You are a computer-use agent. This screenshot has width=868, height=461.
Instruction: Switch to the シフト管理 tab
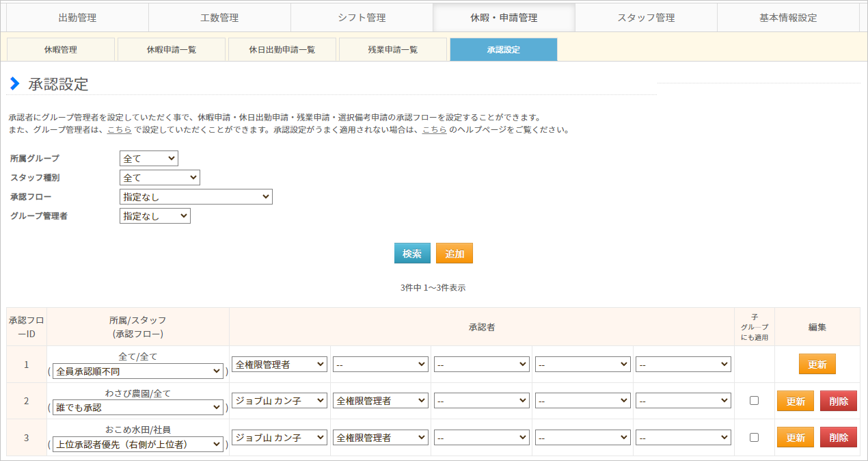pyautogui.click(x=362, y=18)
